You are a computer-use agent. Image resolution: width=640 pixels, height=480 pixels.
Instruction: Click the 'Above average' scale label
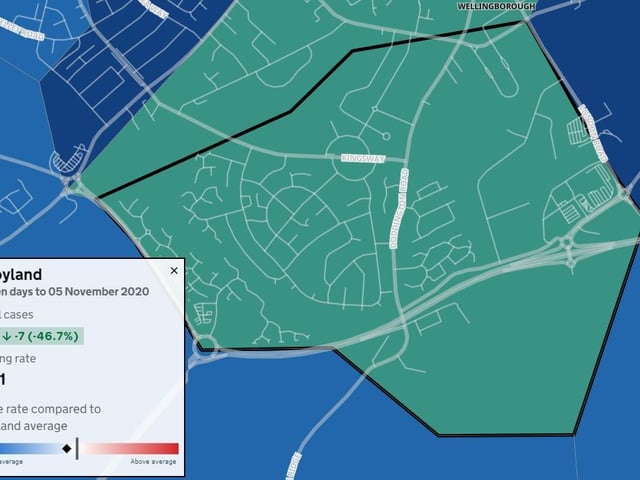coord(153,462)
